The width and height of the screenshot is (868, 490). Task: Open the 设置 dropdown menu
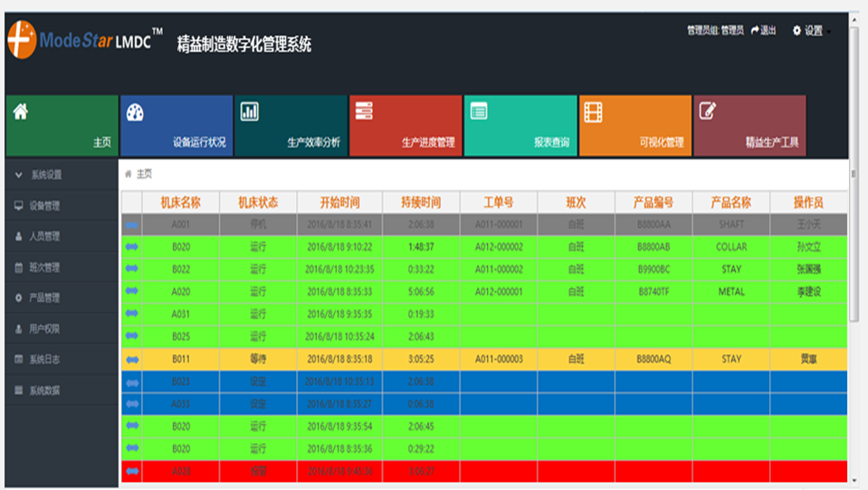[811, 31]
